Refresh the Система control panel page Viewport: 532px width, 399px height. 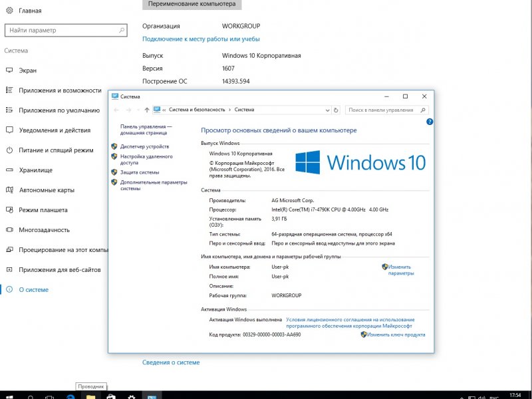coord(336,110)
